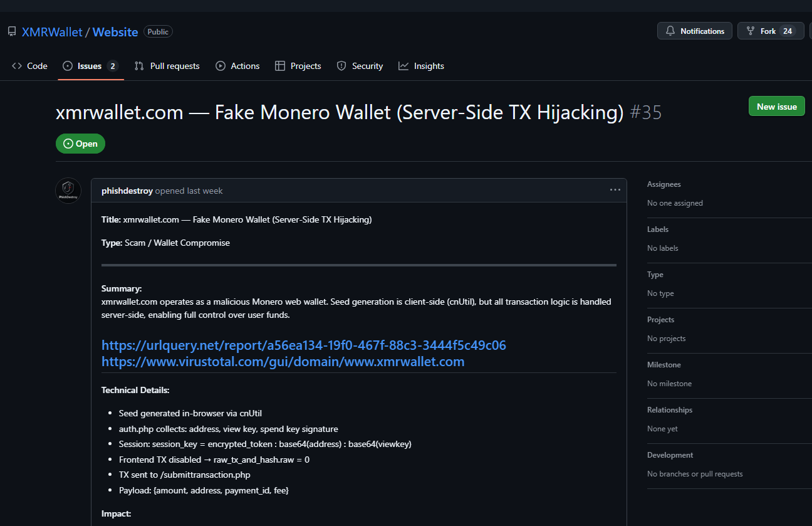Open phishdestroy's profile avatar

[68, 190]
